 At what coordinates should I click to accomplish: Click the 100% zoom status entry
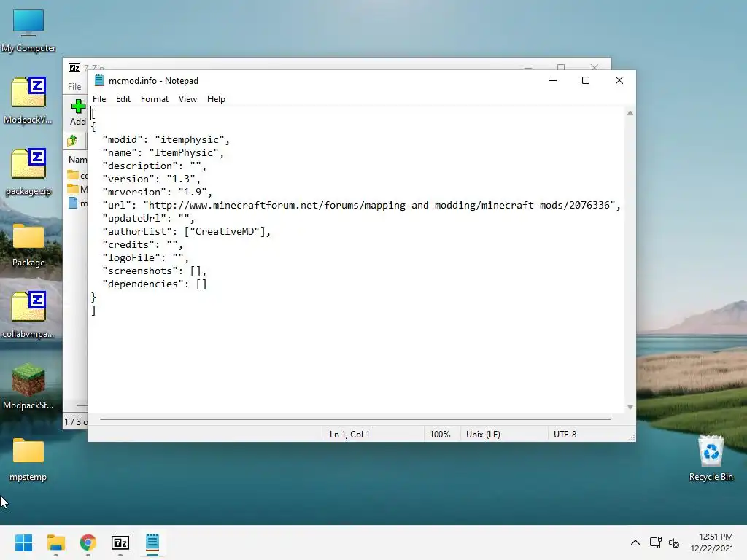440,435
